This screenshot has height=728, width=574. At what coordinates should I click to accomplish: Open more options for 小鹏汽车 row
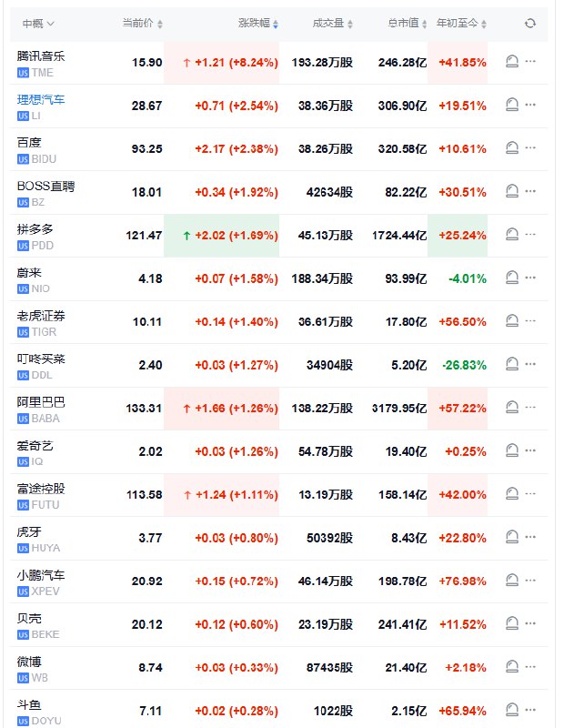(530, 581)
